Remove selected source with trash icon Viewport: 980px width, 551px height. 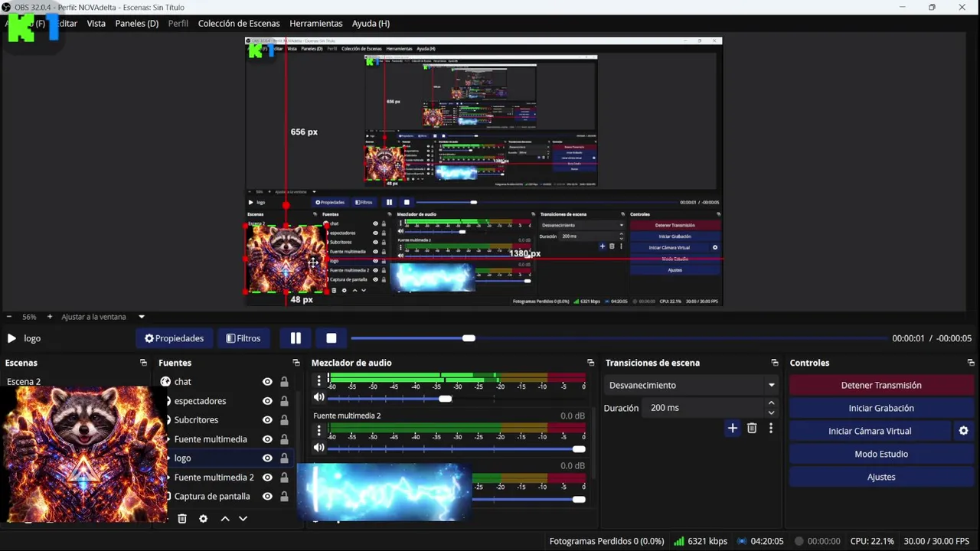tap(182, 519)
